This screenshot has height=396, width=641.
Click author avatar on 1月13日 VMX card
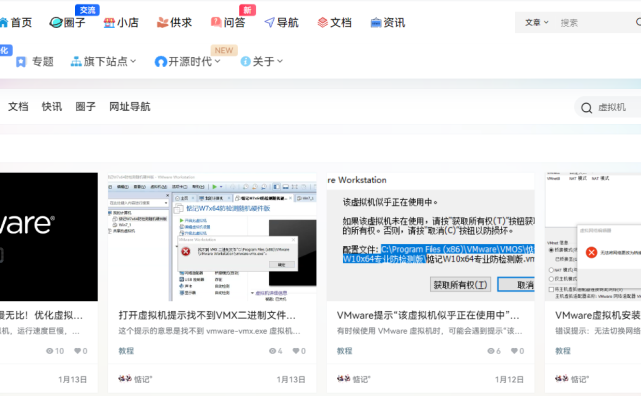tap(125, 379)
